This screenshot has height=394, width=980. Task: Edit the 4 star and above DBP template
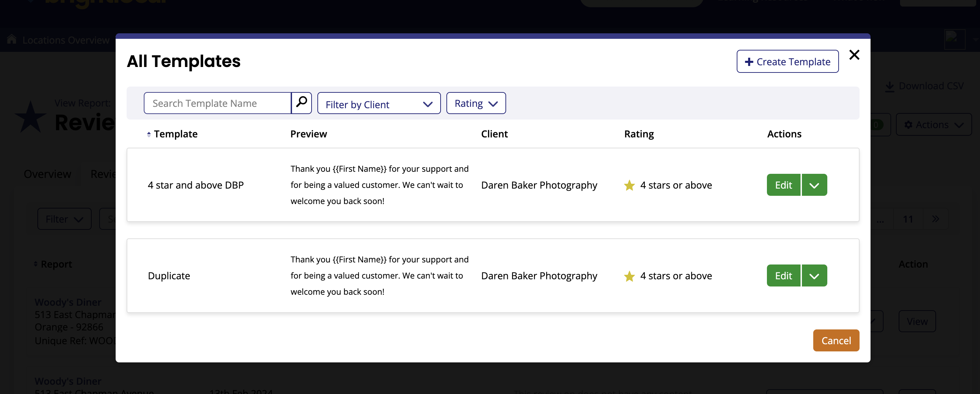[783, 185]
